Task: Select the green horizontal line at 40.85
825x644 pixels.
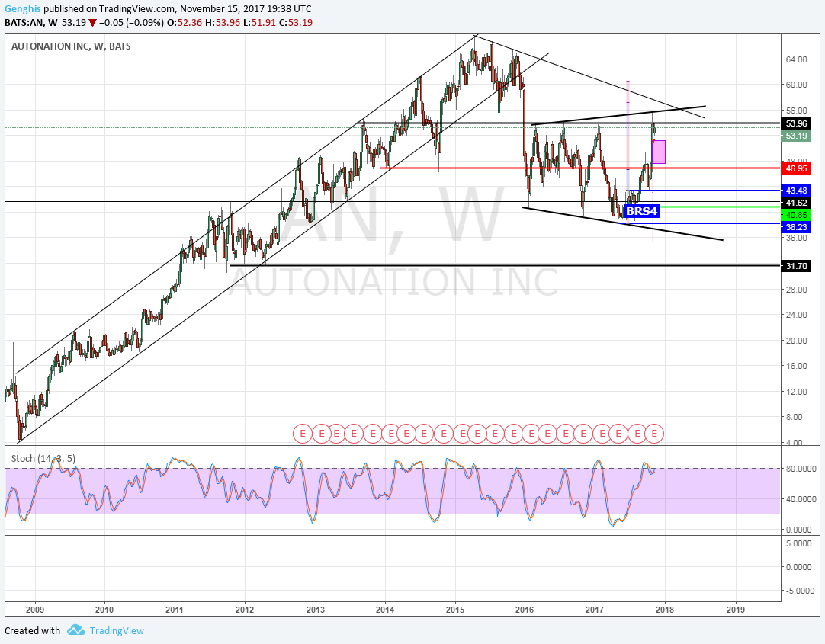Action: click(720, 207)
